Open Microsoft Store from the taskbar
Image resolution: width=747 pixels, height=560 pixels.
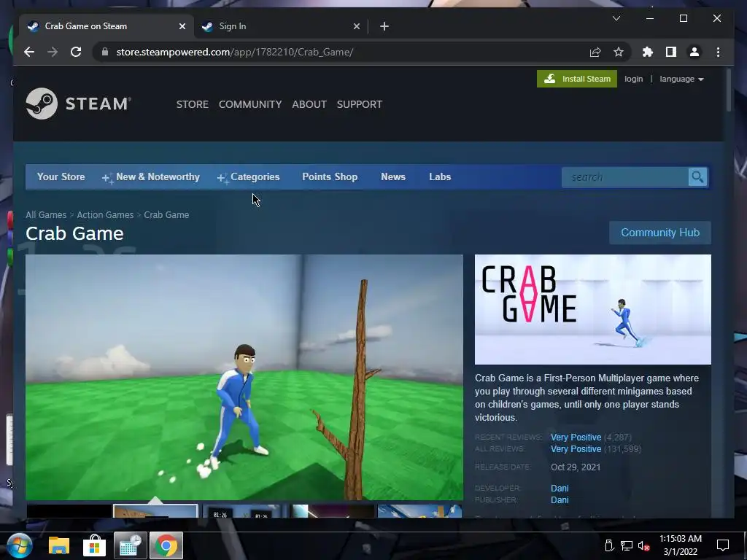pyautogui.click(x=94, y=545)
